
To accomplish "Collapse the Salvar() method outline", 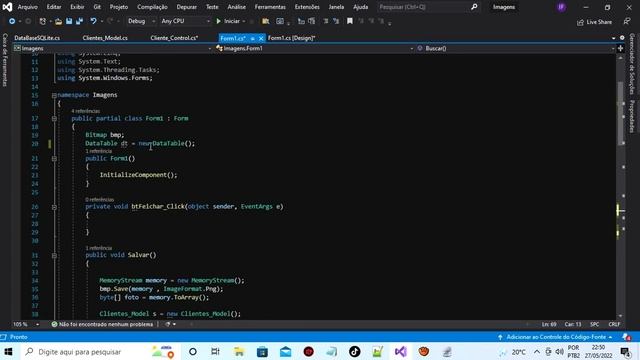I will tap(54, 256).
